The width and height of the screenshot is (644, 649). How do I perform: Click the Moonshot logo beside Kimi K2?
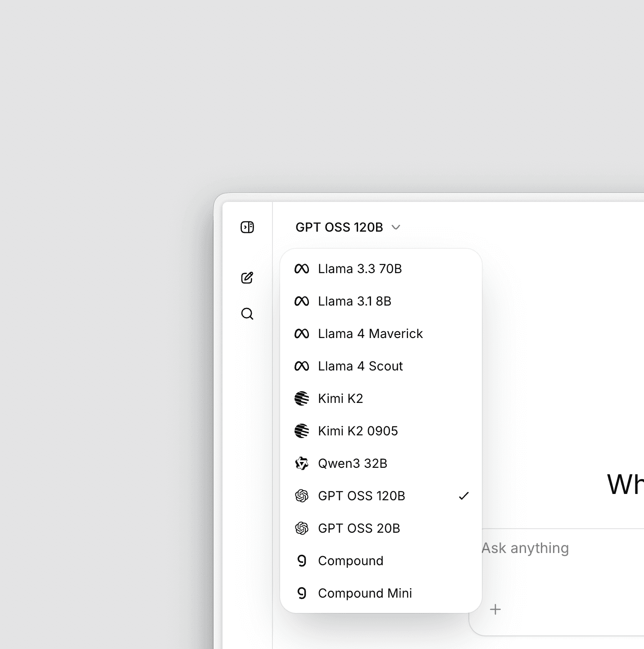pos(301,399)
